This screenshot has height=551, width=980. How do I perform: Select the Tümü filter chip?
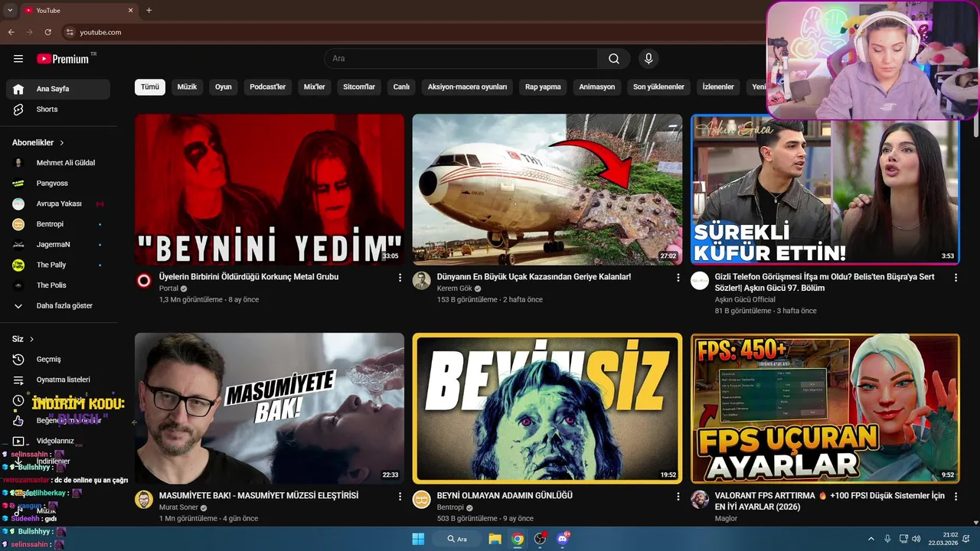[x=150, y=87]
